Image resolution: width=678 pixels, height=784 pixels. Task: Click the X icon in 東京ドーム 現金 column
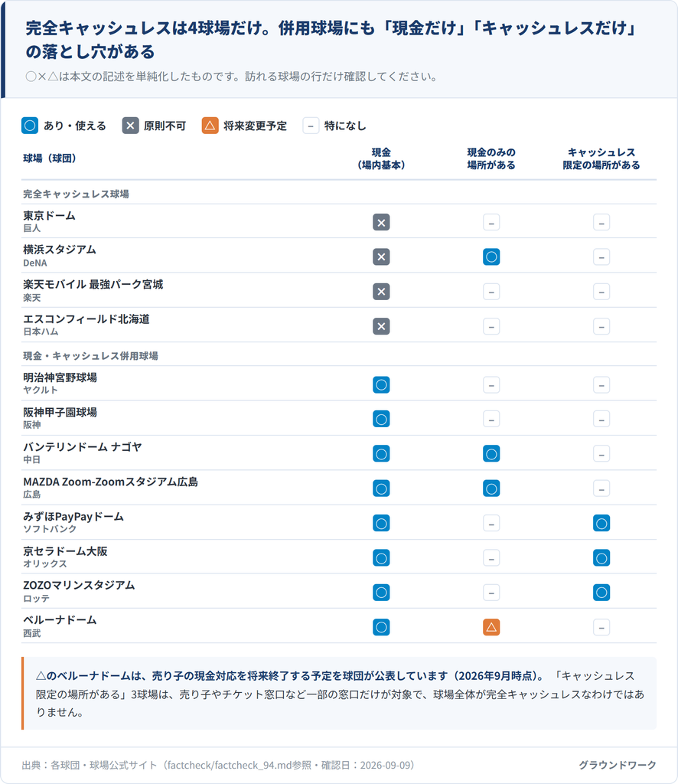click(381, 223)
